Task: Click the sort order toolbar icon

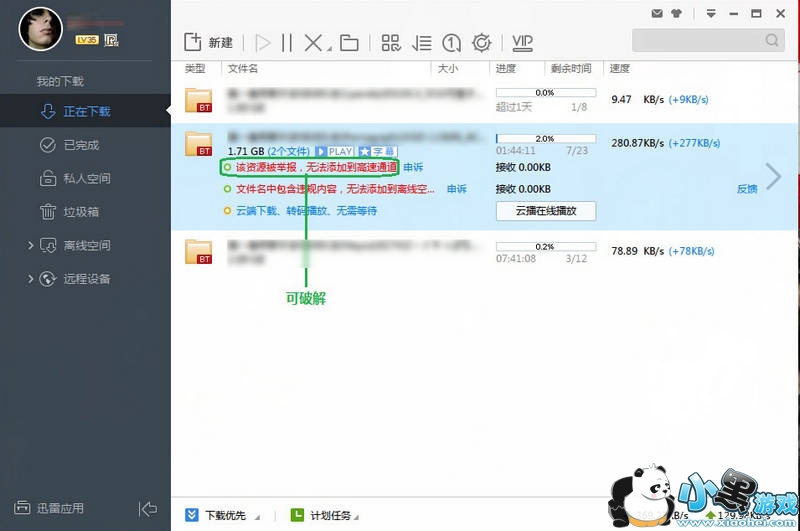Action: (x=421, y=43)
